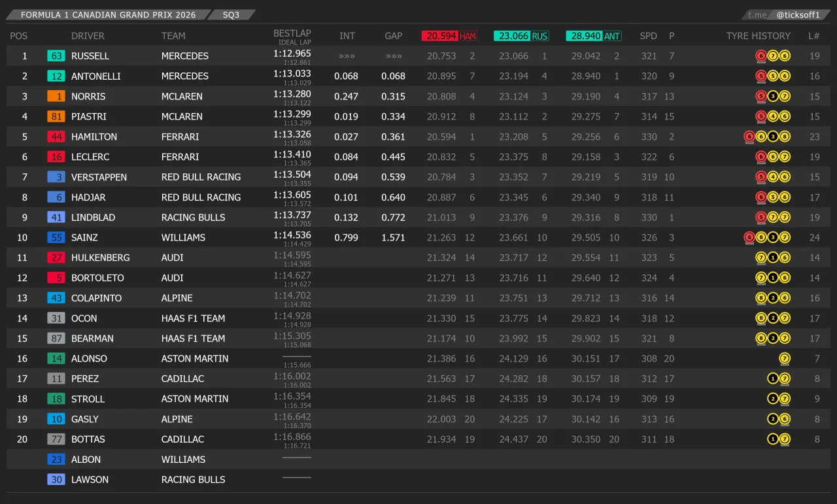837x504 pixels.
Task: Click the best lap 1:12.965
Action: tap(292, 54)
